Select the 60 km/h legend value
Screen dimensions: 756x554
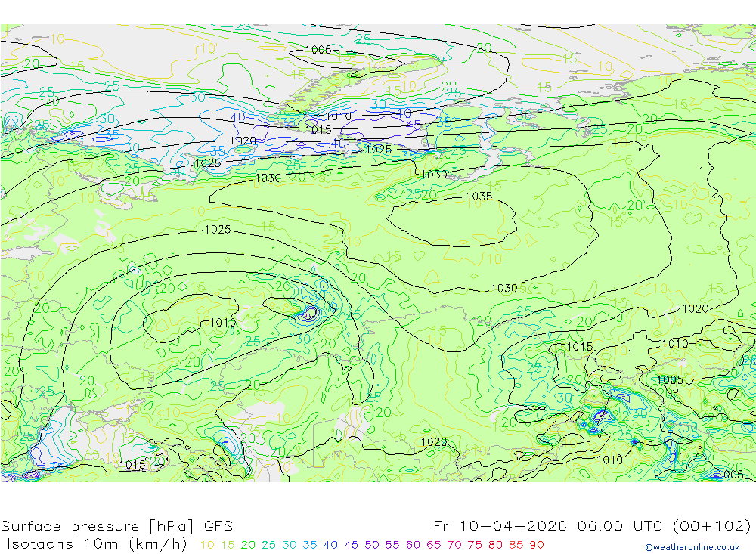coord(413,545)
